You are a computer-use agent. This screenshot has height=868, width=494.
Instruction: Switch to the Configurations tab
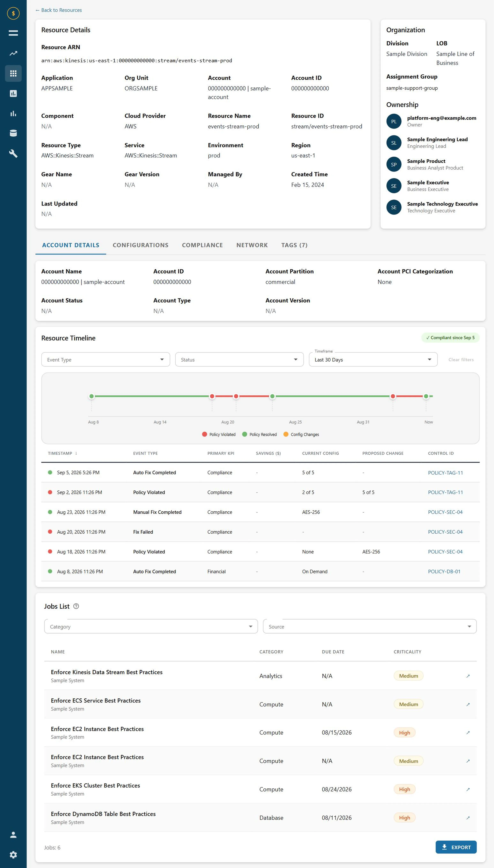coord(140,245)
